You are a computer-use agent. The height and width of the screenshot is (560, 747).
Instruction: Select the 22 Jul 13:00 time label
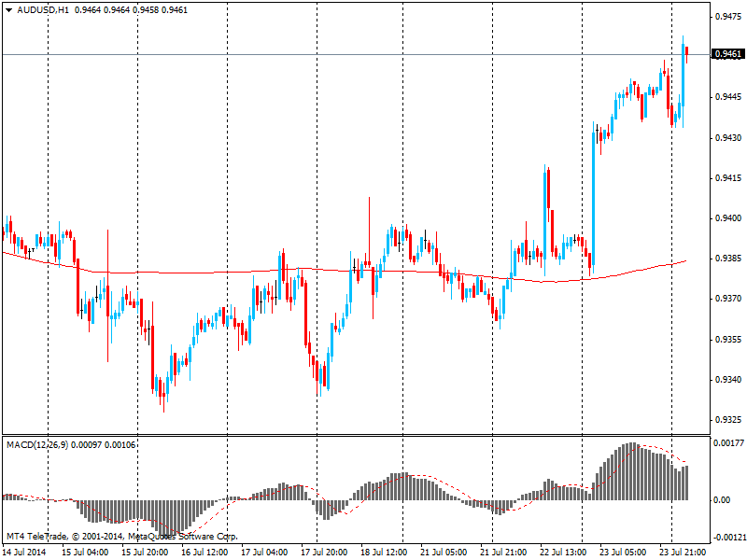coord(563,552)
